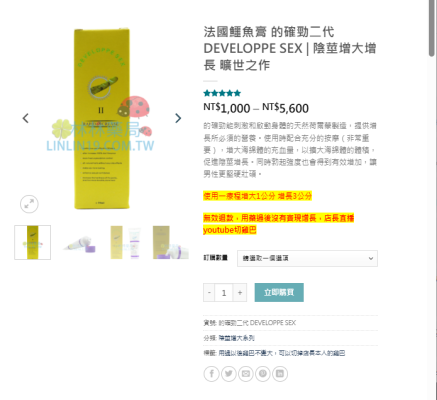
Task: Go to the previous product image arrow
Action: pos(26,118)
